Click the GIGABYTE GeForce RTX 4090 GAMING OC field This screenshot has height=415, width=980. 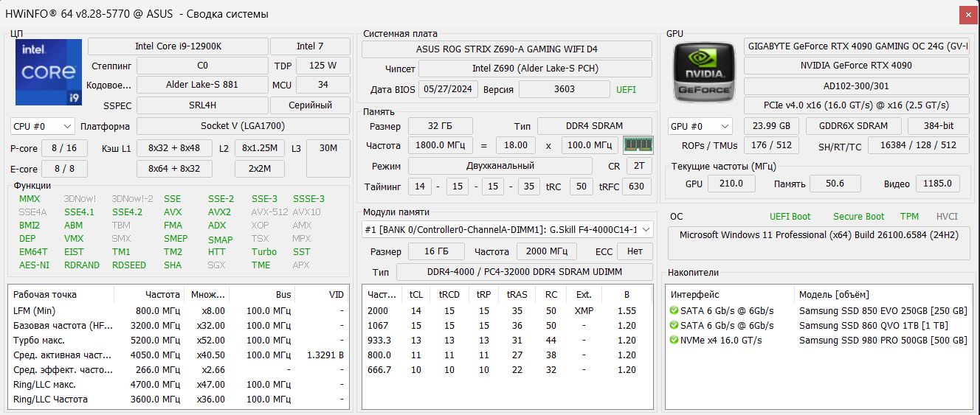(x=857, y=46)
